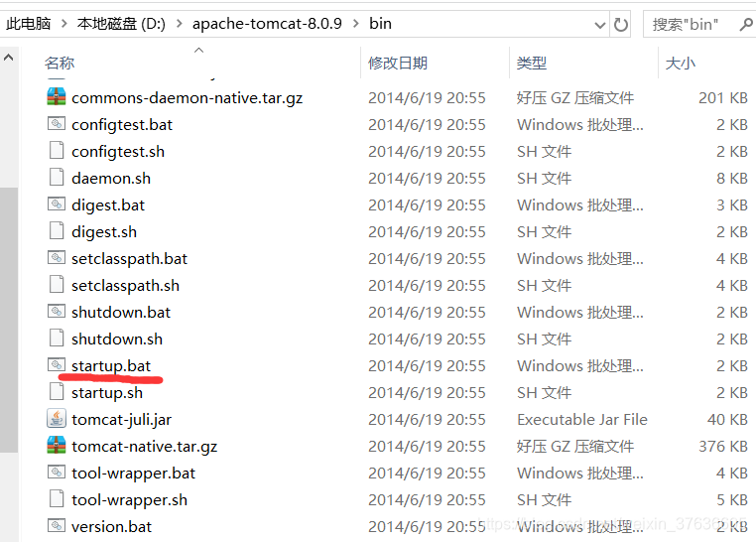Click the commons-daemon-native.tar.gz archive icon
This screenshot has height=542, width=756.
57,97
